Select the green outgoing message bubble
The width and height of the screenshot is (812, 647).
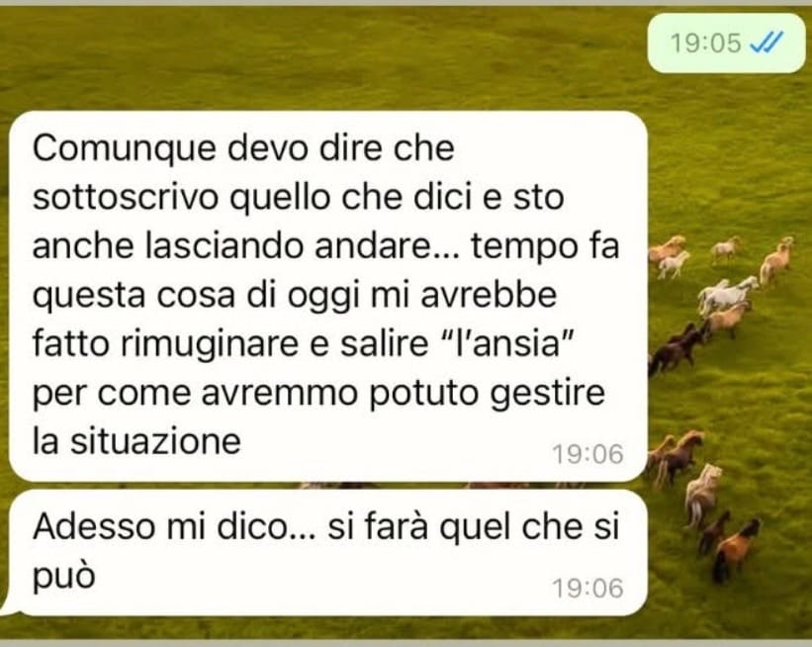(x=727, y=43)
